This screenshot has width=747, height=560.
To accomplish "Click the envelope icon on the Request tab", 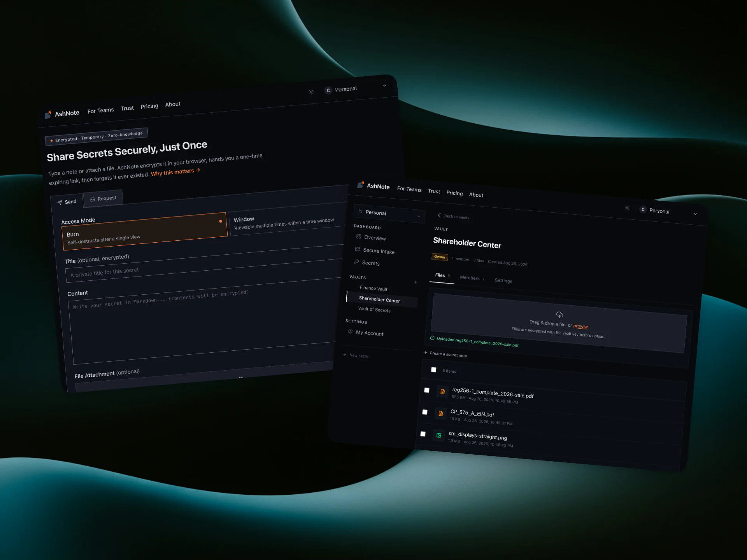I will click(x=93, y=199).
